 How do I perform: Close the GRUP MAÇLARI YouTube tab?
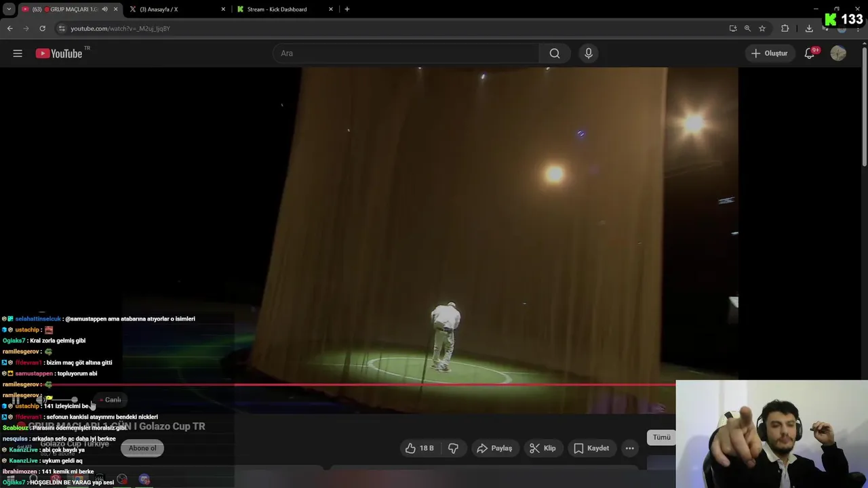click(x=116, y=9)
